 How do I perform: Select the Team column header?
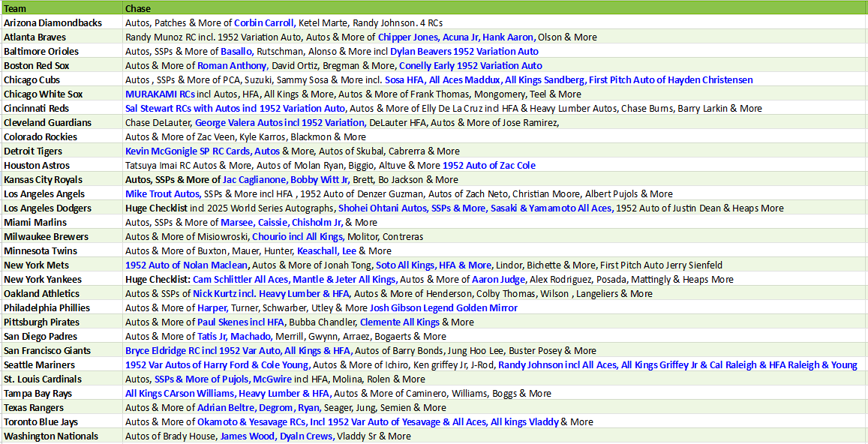[x=62, y=8]
